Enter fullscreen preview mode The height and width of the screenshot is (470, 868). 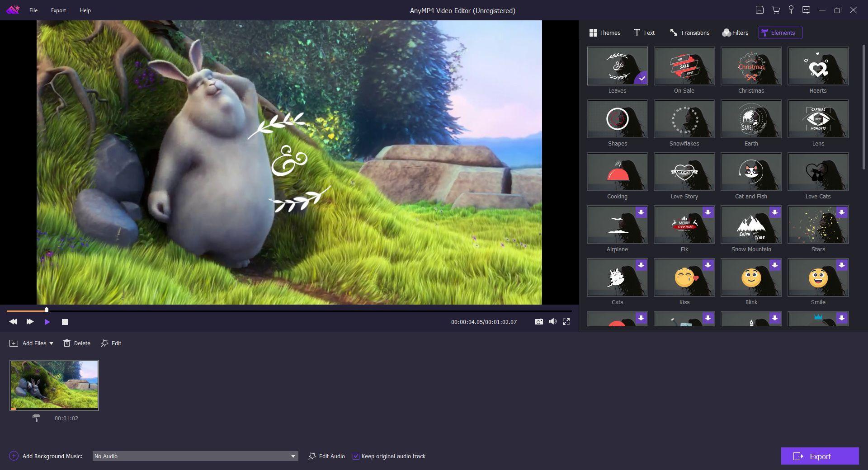click(x=566, y=322)
